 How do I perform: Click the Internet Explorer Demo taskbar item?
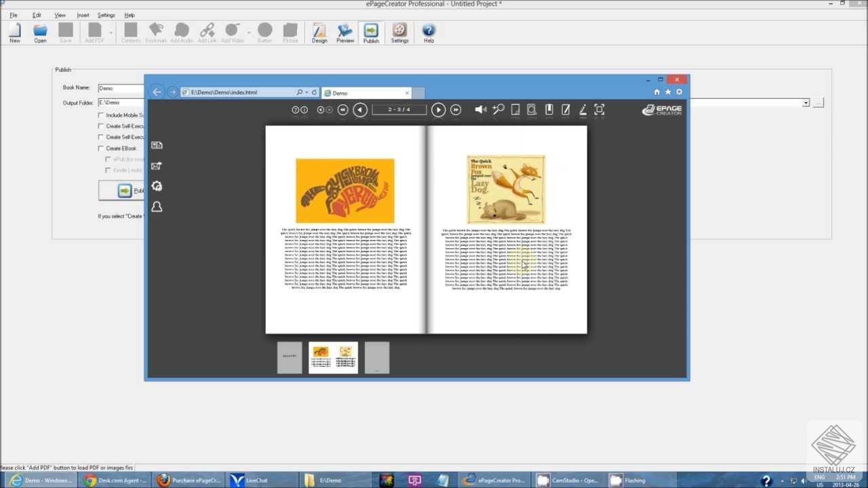click(x=39, y=480)
